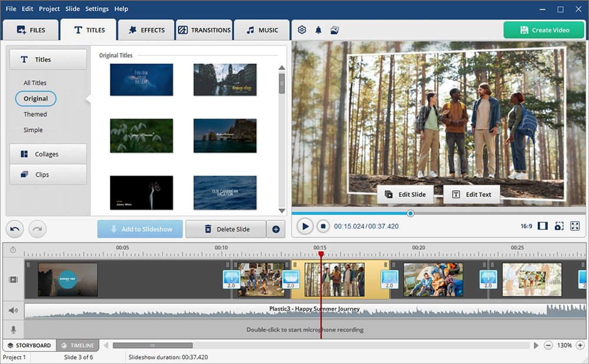
Task: Click the video track icon
Action: (x=13, y=280)
